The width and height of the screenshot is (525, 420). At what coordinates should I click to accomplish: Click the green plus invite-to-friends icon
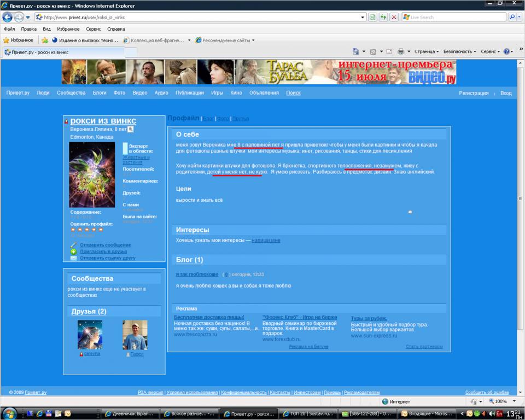pyautogui.click(x=73, y=252)
